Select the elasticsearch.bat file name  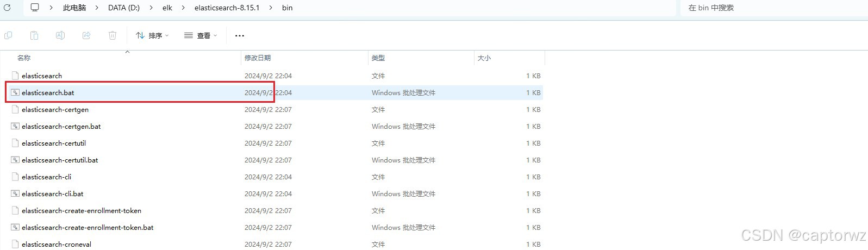click(x=48, y=92)
